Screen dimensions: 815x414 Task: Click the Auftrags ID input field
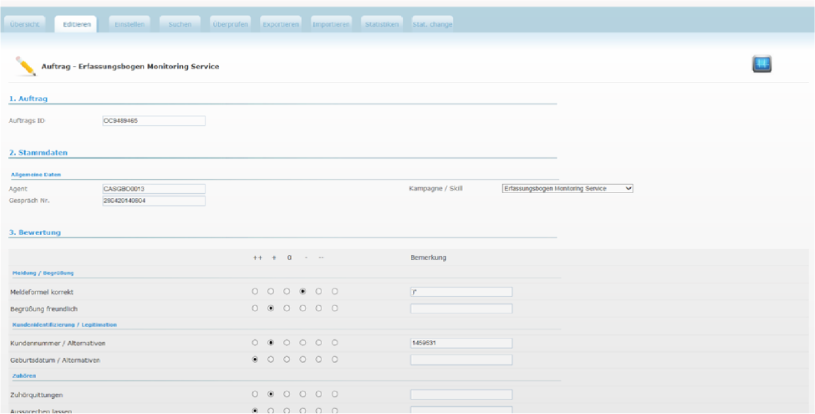pos(153,121)
